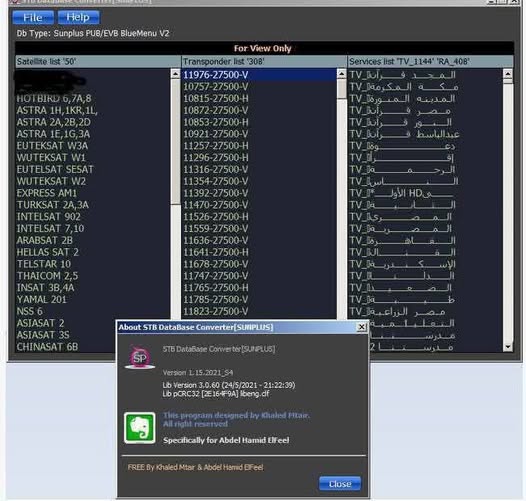The width and height of the screenshot is (526, 501).
Task: Select INSAT 3B,4A satellite
Action: coord(93,288)
